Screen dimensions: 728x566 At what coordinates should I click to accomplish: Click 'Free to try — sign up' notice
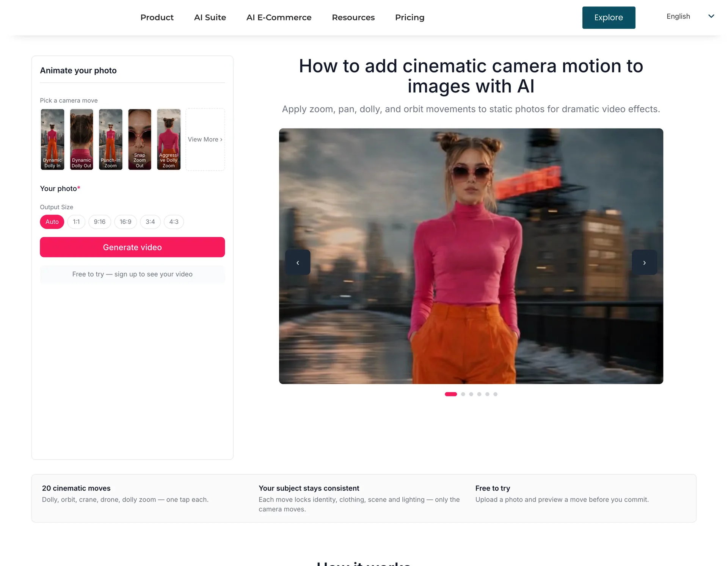[132, 274]
